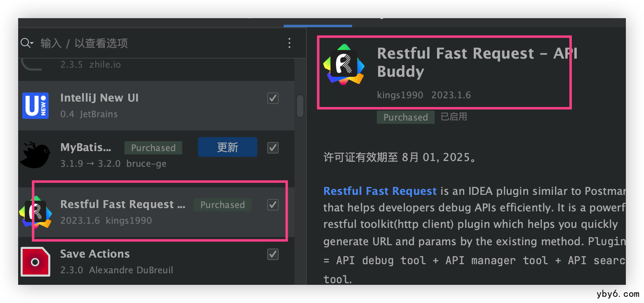Select the MyBatis plugin name
The image size is (644, 303).
point(86,147)
